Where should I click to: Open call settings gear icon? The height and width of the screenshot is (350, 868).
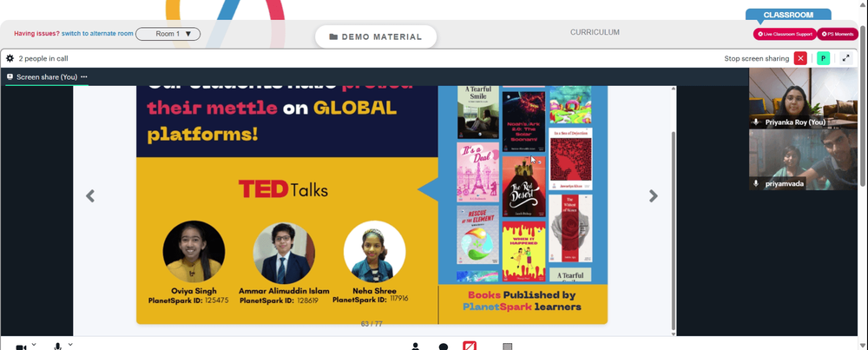[10, 58]
